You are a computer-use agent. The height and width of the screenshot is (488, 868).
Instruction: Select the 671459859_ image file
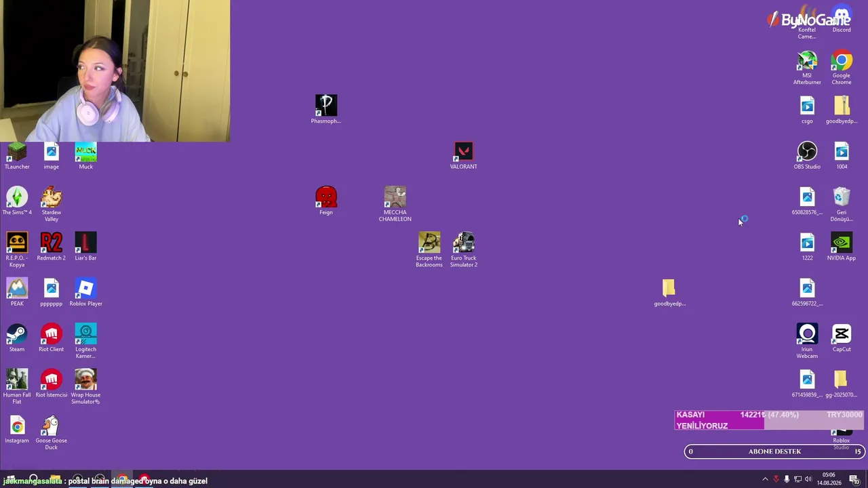(807, 380)
